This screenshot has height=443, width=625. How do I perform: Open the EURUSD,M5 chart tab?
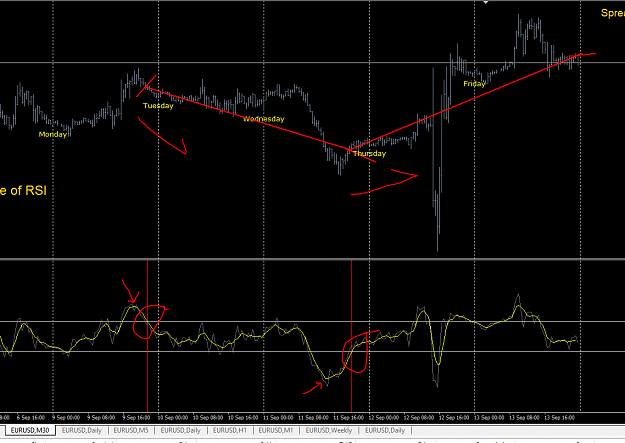pos(131,431)
